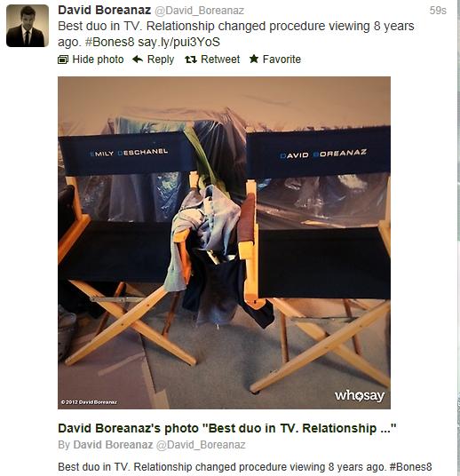Open the director chairs photo

point(224,242)
